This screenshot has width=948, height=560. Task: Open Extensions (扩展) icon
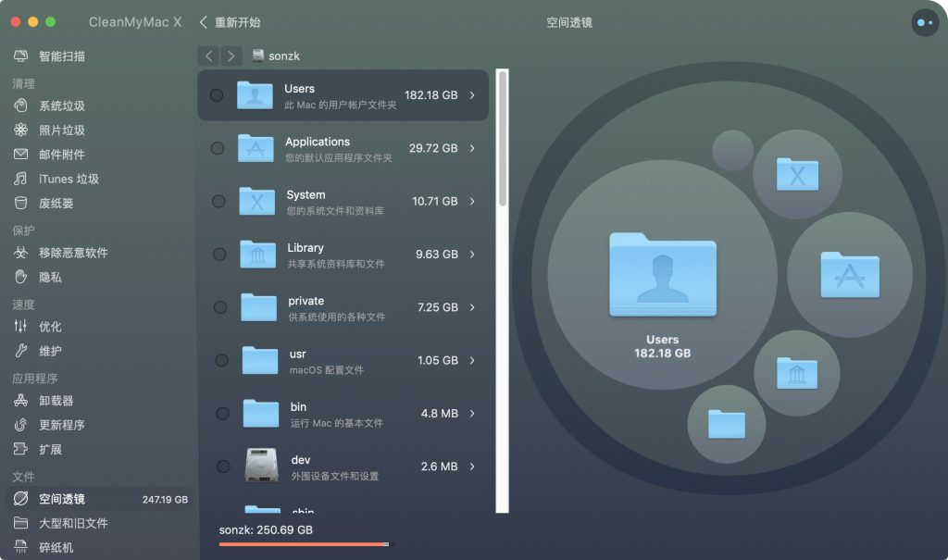(20, 449)
